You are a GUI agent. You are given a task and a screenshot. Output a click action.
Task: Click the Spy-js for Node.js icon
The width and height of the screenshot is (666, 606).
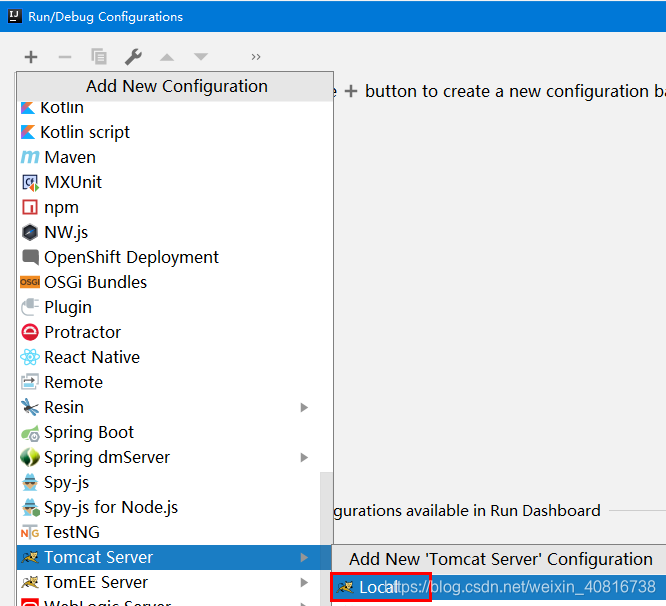31,507
